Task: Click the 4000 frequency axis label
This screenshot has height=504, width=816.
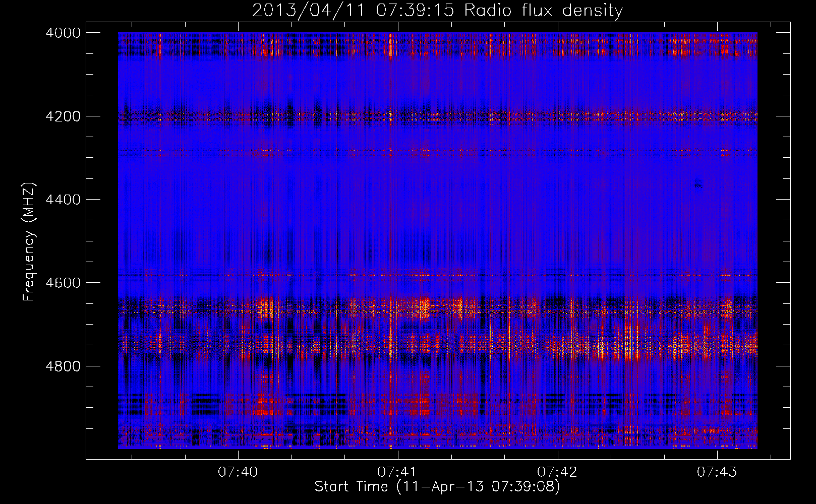Action: click(63, 33)
